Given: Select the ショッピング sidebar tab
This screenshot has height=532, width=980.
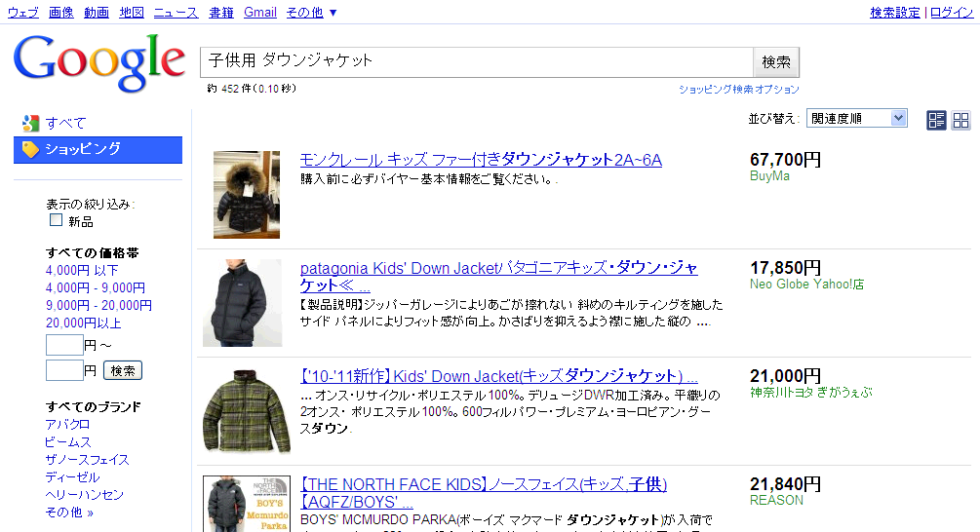Looking at the screenshot, I should [x=98, y=150].
